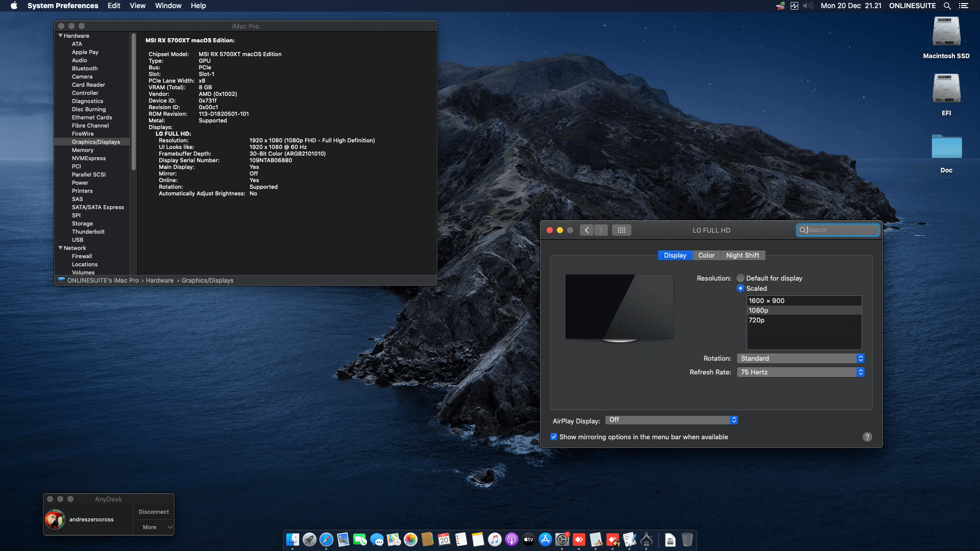Viewport: 980px width, 551px height.
Task: Open System Information calipers icon in dock
Action: (x=646, y=539)
